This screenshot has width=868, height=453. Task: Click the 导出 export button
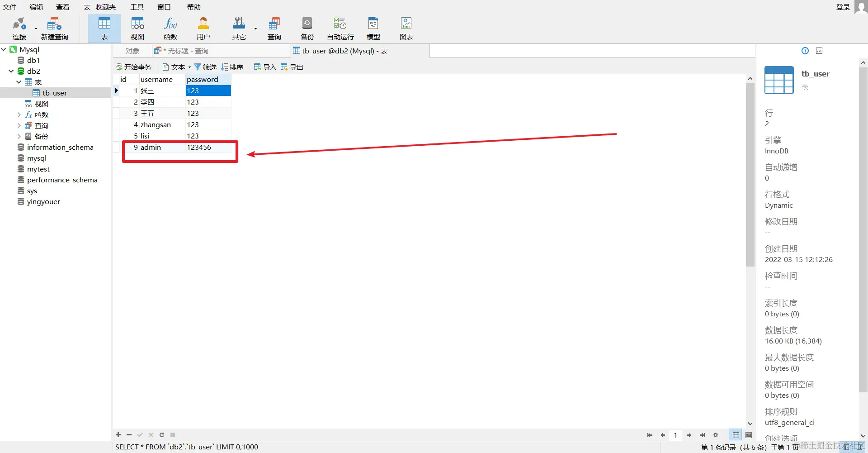tap(292, 67)
